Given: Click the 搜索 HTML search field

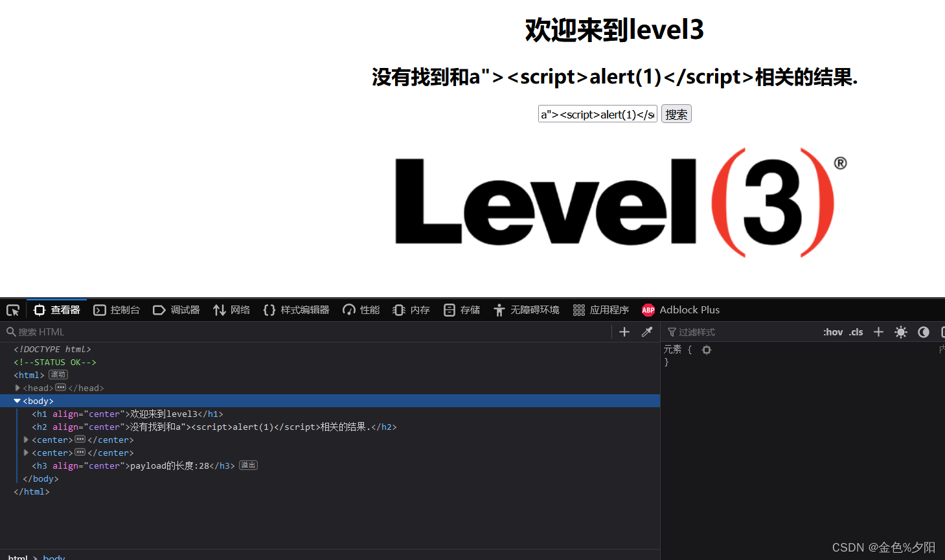Looking at the screenshot, I should (x=308, y=332).
